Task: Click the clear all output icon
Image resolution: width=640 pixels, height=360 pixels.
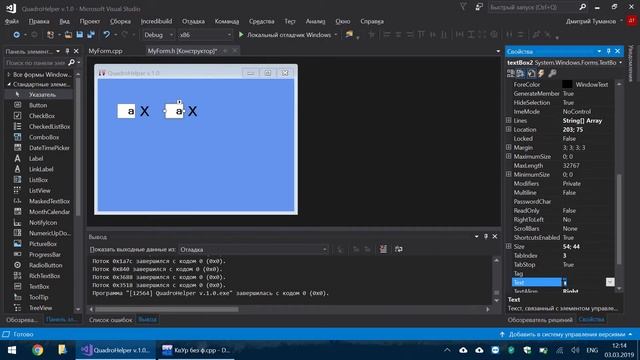Action: 383,249
